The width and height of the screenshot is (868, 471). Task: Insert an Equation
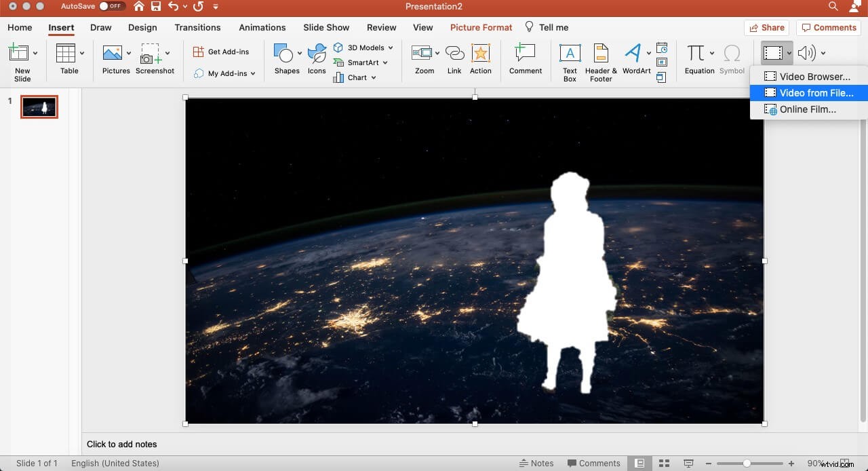(x=698, y=60)
